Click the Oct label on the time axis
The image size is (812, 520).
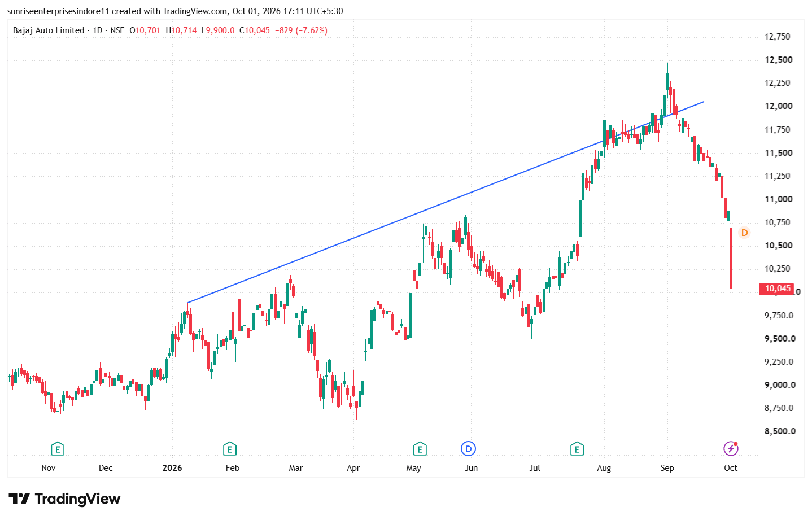[731, 468]
